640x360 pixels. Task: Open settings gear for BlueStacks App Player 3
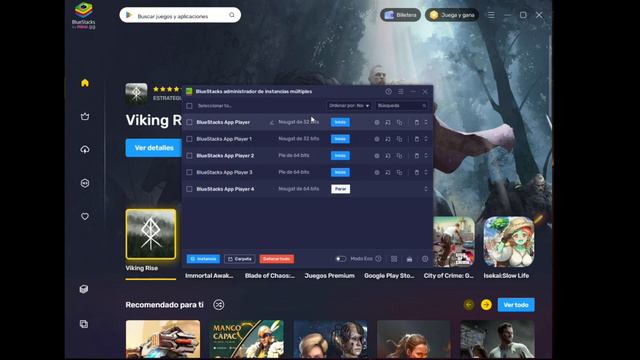coord(377,173)
